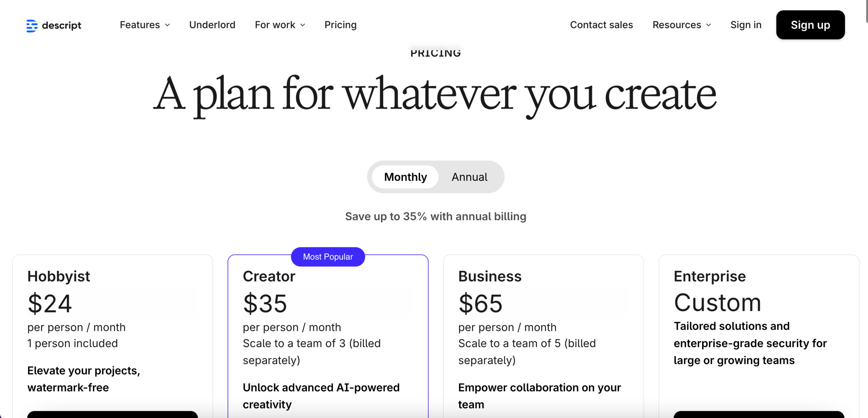Click the Enterprise plan heading
This screenshot has height=418, width=868.
pos(710,276)
